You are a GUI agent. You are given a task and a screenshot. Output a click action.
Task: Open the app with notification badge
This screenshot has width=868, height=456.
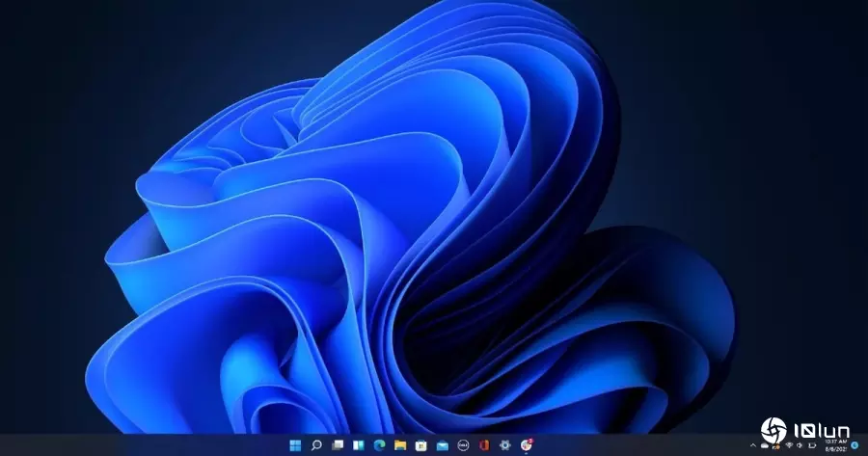tap(527, 444)
